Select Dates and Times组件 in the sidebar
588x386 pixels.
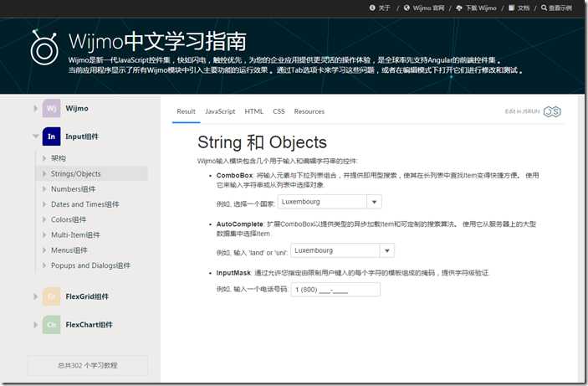click(x=85, y=204)
